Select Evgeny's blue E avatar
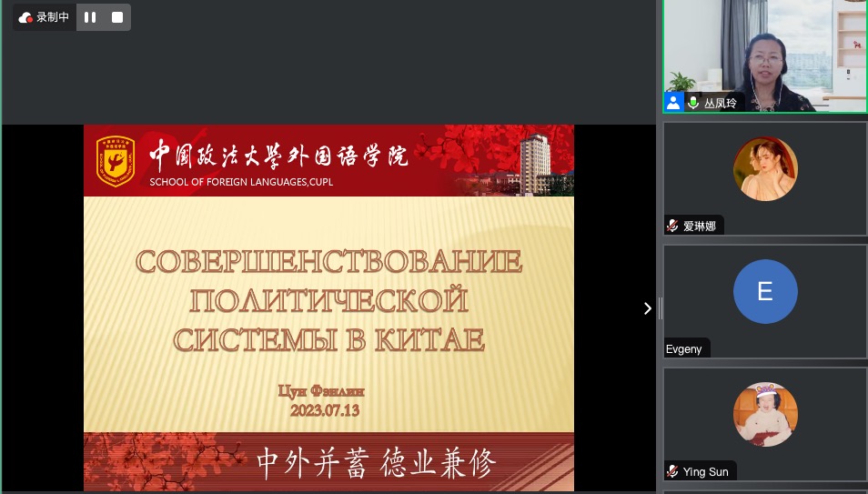Viewport: 868px width, 494px height. click(x=765, y=291)
